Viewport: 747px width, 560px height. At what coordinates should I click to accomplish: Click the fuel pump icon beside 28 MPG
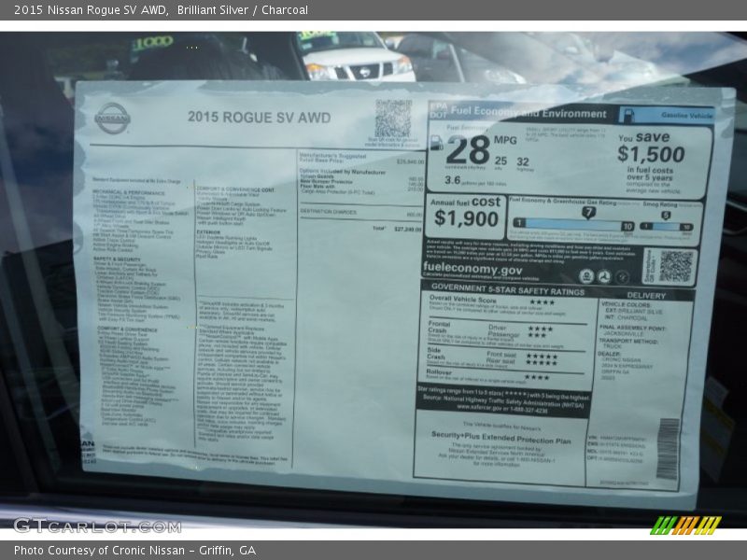436,143
